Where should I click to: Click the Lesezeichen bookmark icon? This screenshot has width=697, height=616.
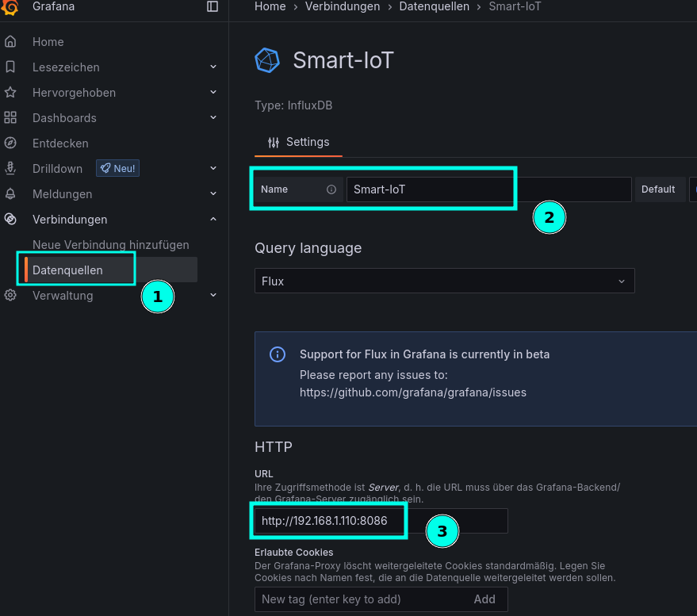pyautogui.click(x=10, y=67)
